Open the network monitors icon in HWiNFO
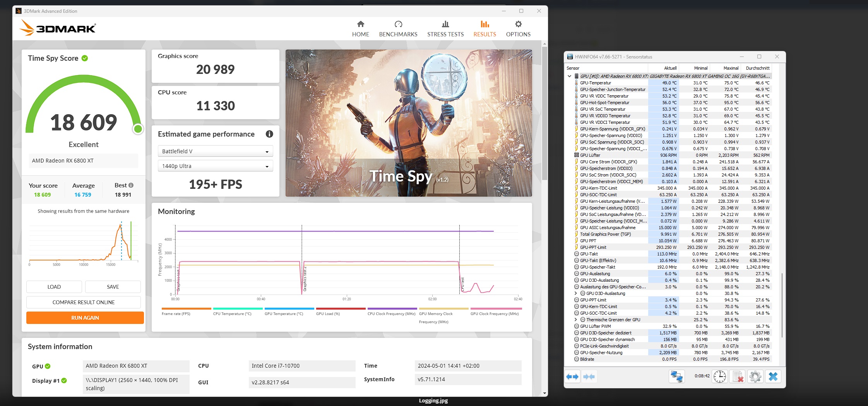Viewport: 868px width, 406px height. pos(676,377)
